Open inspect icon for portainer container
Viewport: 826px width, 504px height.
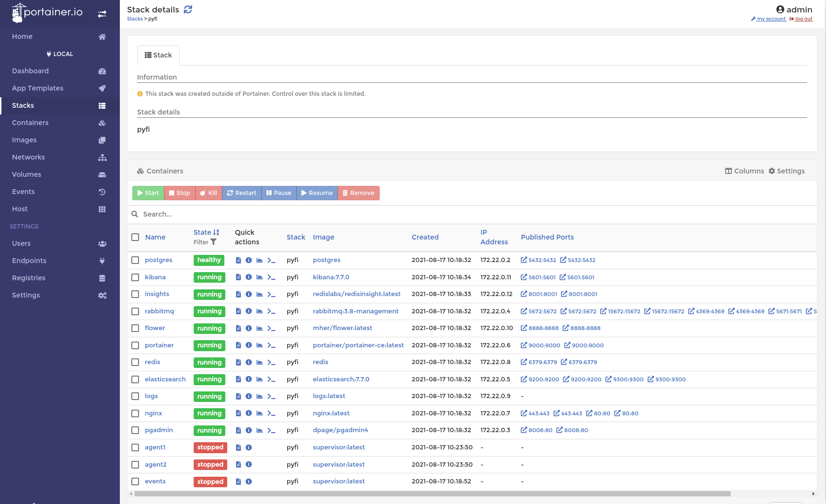249,345
